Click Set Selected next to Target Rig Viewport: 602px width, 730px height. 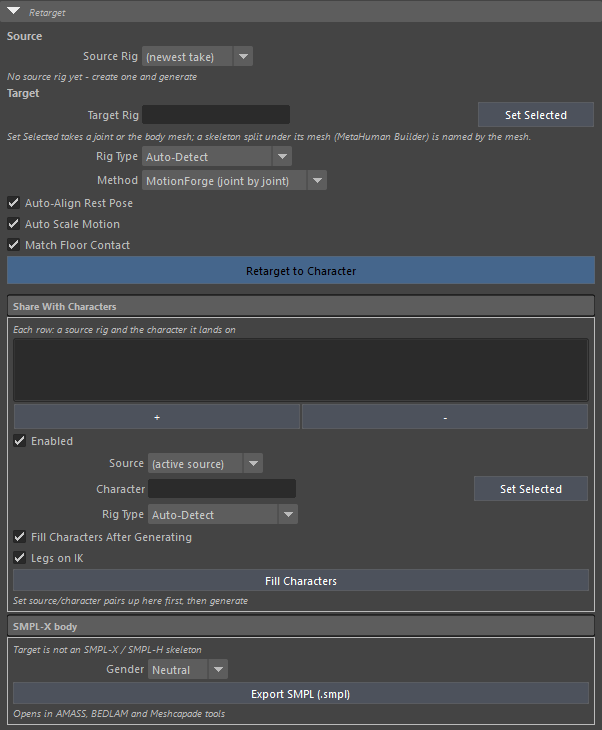click(535, 115)
